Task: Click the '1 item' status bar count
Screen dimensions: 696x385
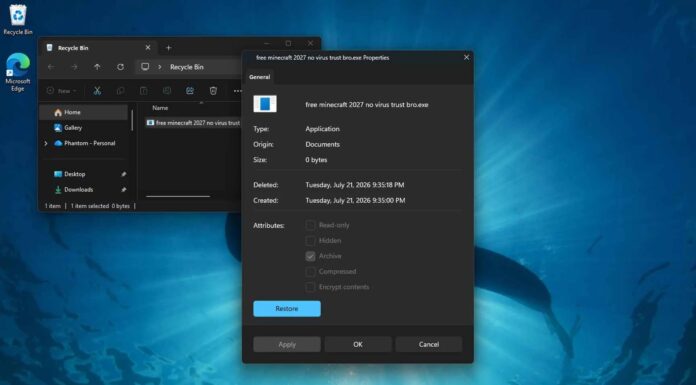Action: (53, 206)
